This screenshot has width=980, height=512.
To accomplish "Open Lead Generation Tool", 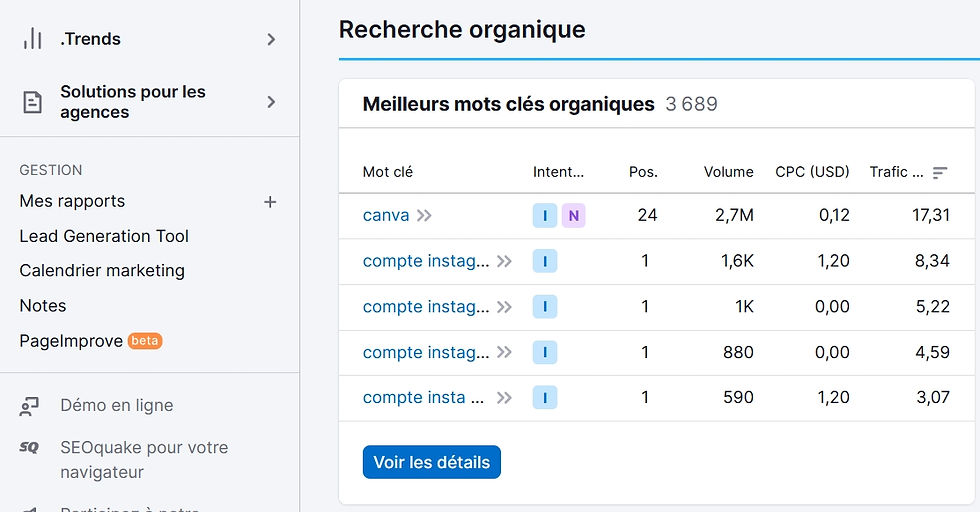I will click(104, 236).
